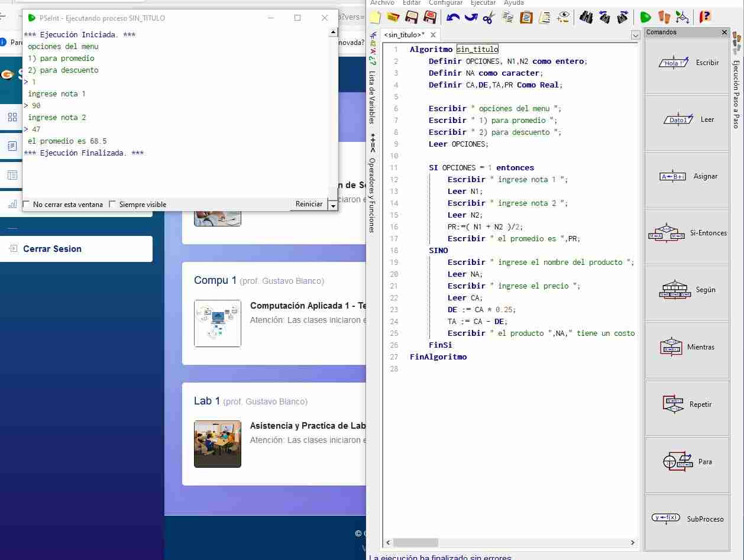Screen dimensions: 744x560
Task: Click the Copy icon in toolbar
Action: click(507, 17)
